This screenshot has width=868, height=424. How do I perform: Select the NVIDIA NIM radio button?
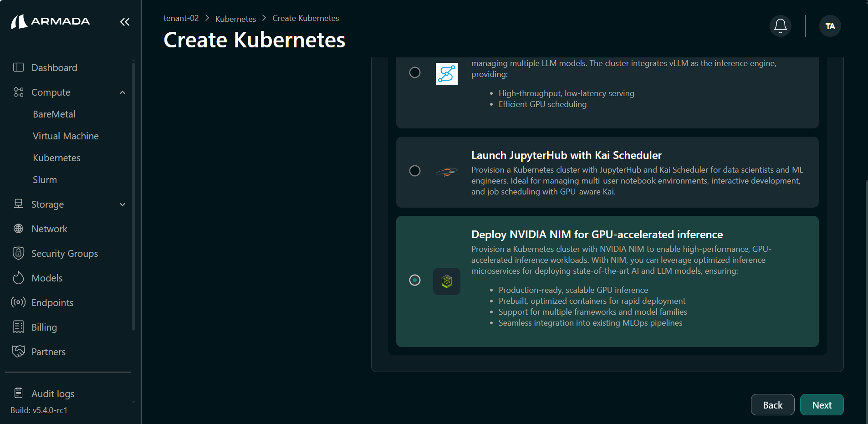(x=415, y=280)
